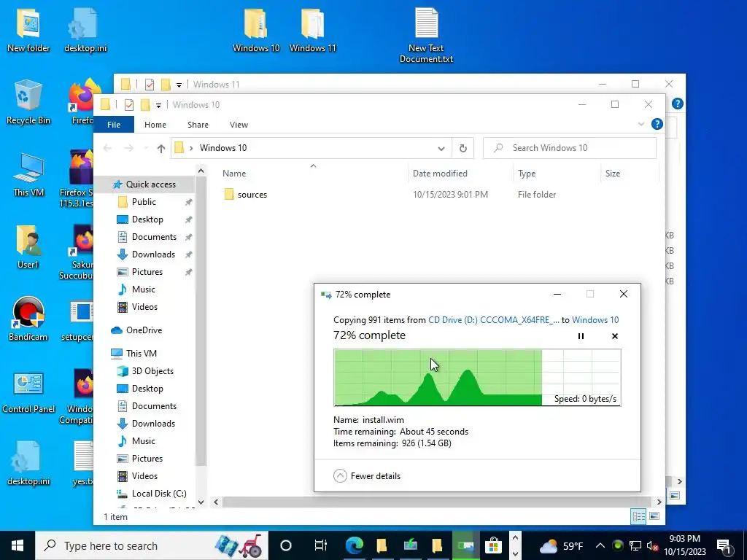Refresh the Windows 10 folder

[x=462, y=149]
